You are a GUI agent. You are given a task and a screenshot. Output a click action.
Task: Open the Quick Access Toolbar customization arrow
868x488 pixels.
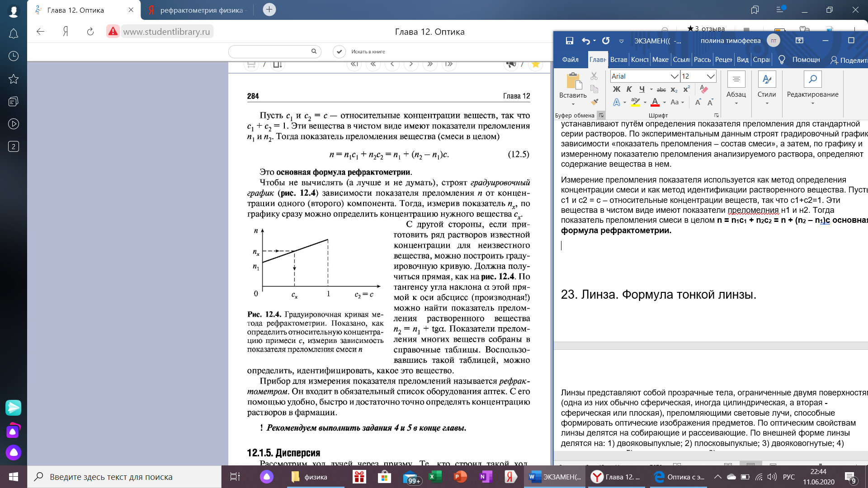point(622,41)
